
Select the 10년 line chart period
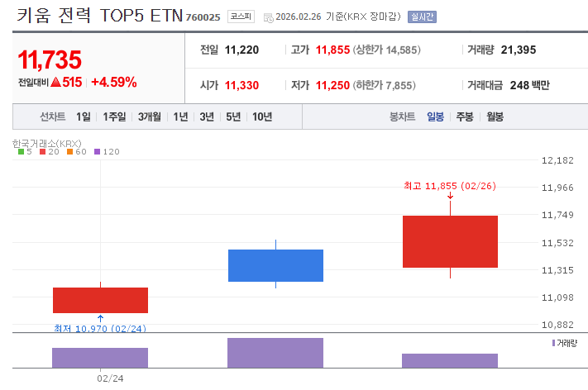(x=262, y=117)
